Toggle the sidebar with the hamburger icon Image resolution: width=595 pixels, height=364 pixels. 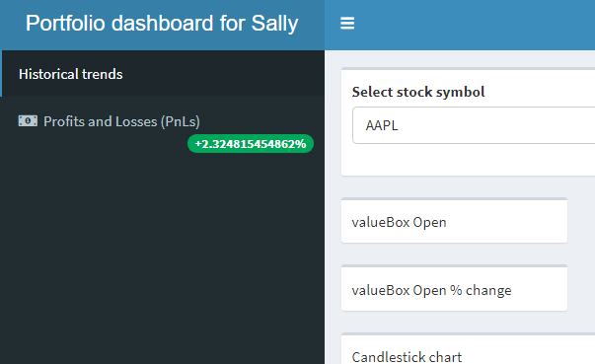[x=347, y=23]
